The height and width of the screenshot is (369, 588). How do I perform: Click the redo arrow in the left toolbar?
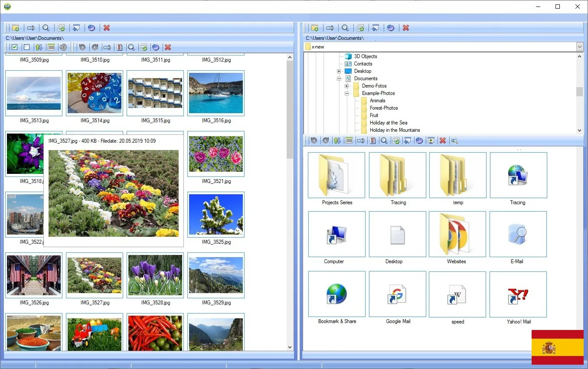click(x=95, y=47)
